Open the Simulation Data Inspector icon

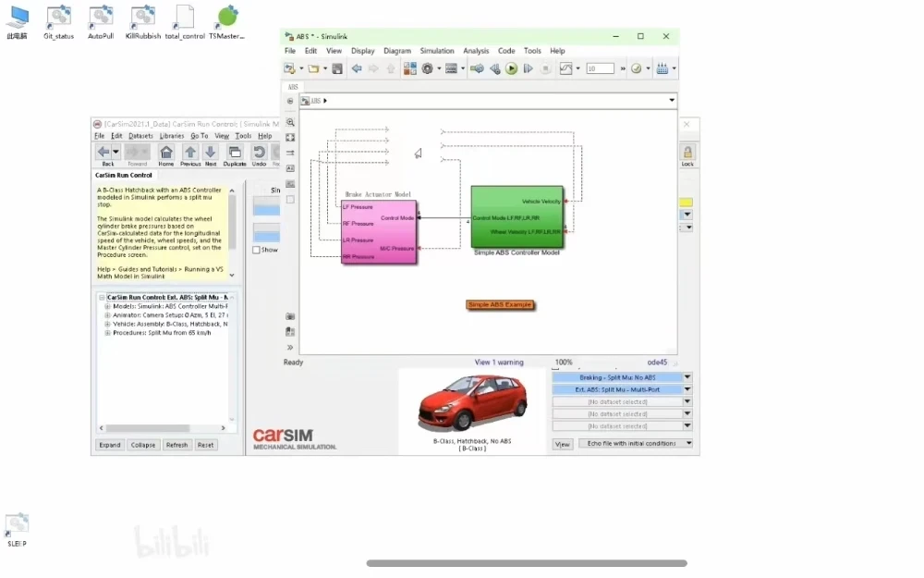(x=565, y=69)
